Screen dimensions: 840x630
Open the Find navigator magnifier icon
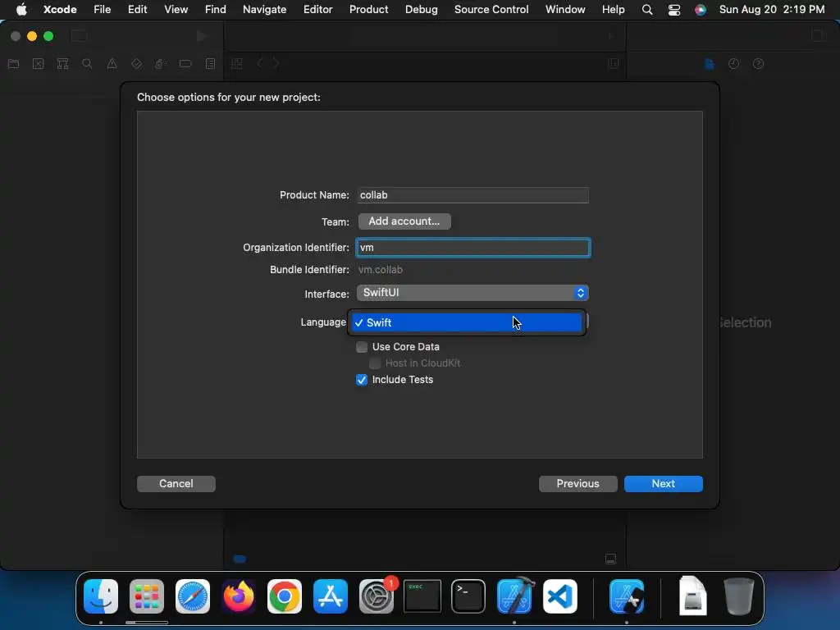87,64
